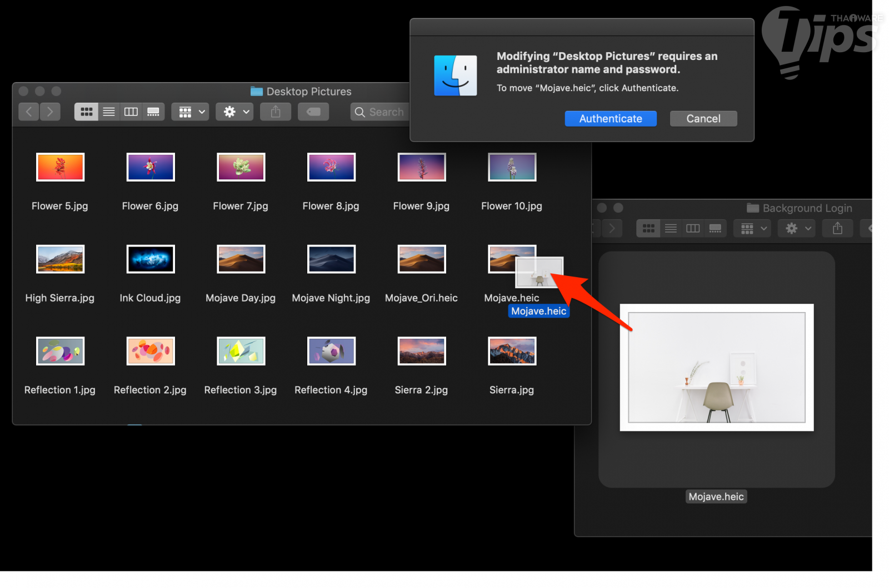Select Ink Cloud.jpg thumbnail
This screenshot has height=588, width=889.
point(151,259)
